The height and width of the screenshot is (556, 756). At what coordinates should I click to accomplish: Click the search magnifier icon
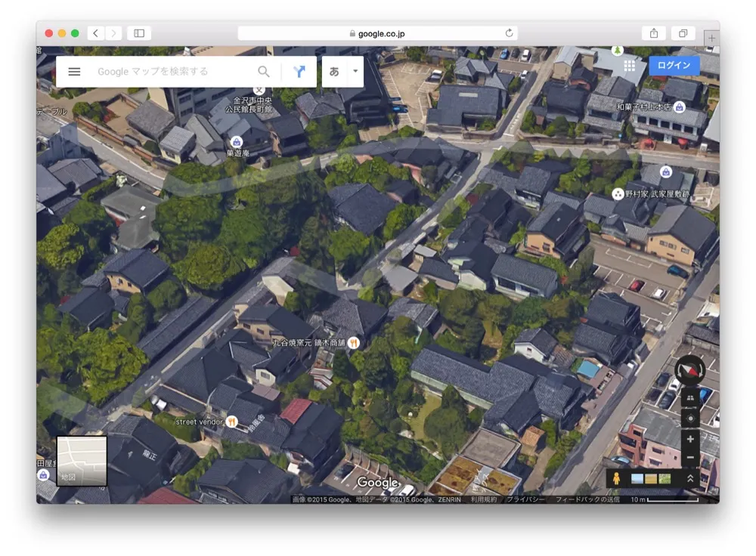coord(263,72)
